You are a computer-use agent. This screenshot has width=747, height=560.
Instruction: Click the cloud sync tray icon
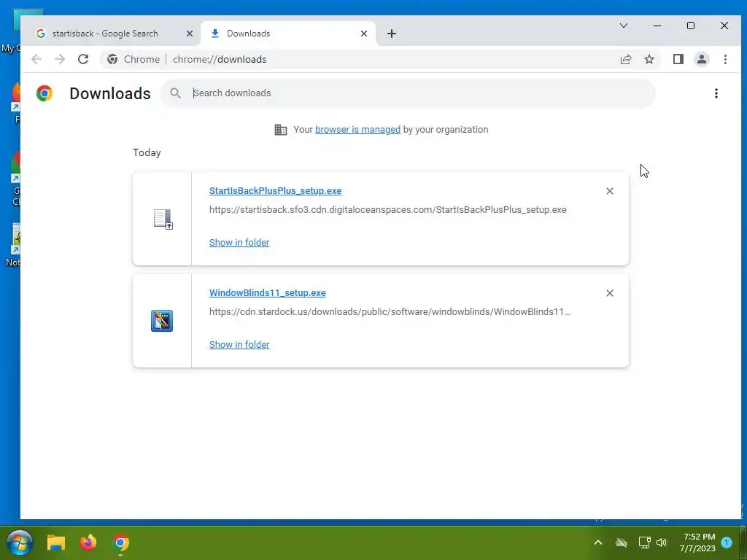point(622,542)
